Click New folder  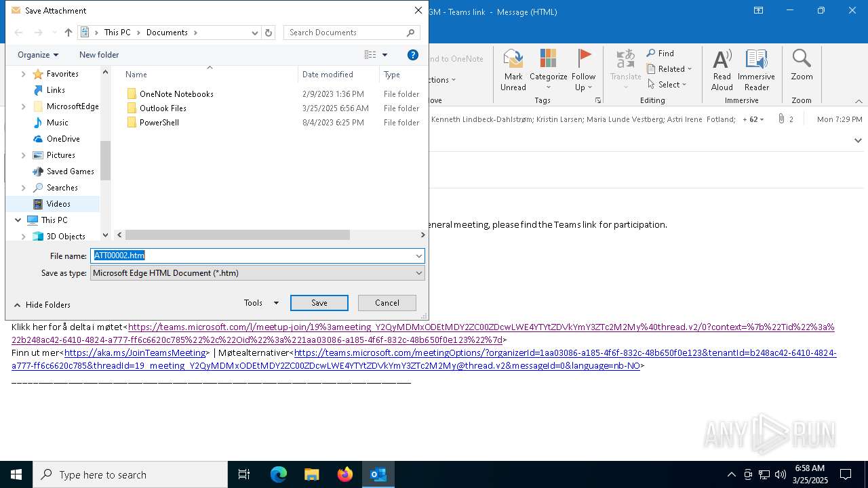[99, 55]
